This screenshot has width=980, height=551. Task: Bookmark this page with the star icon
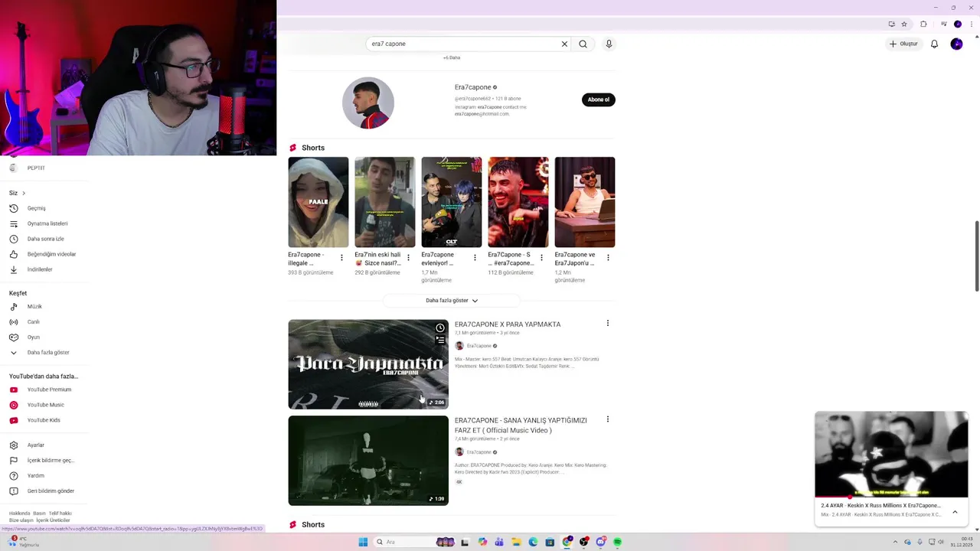tap(904, 24)
